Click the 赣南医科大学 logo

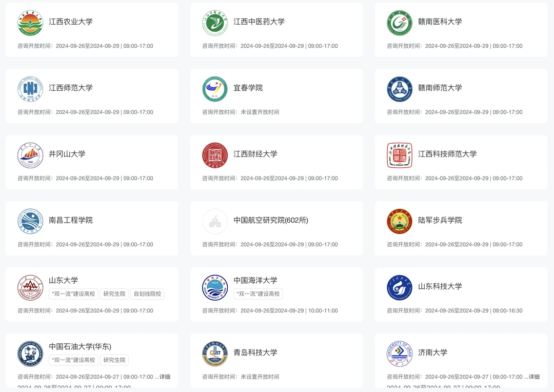[400, 23]
